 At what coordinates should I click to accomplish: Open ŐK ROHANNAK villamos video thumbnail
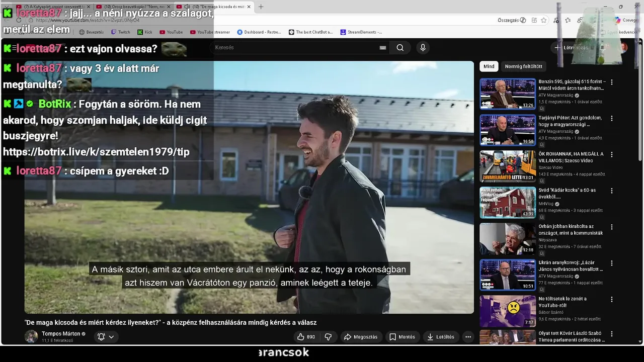click(x=508, y=166)
